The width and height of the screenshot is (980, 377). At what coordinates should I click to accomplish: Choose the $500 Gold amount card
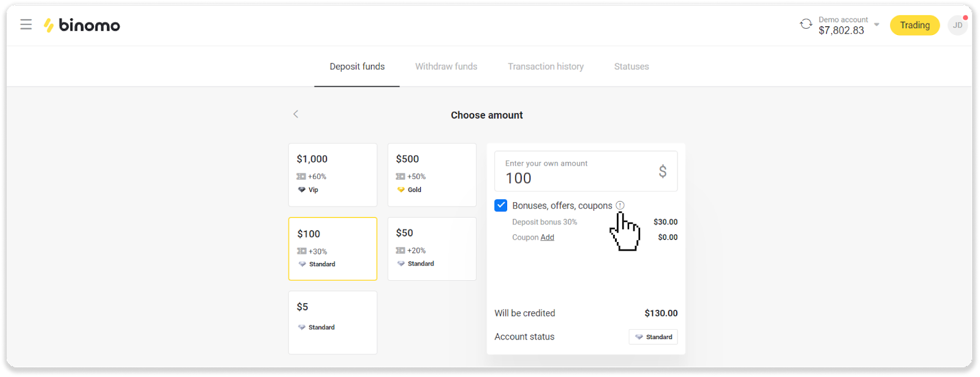pos(432,175)
